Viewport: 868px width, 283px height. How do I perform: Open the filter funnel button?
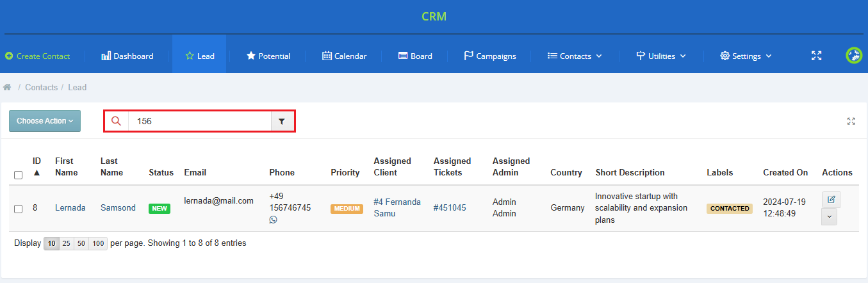click(x=282, y=121)
